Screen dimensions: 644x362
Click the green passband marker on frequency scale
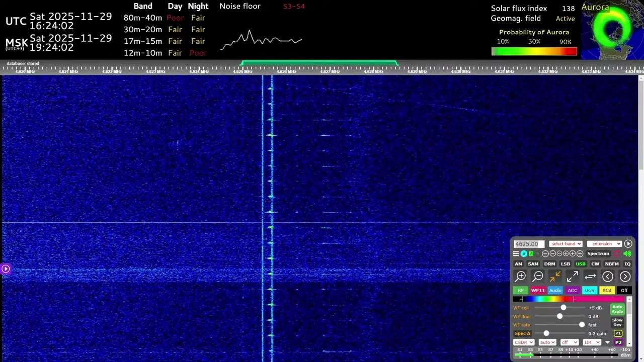point(319,63)
